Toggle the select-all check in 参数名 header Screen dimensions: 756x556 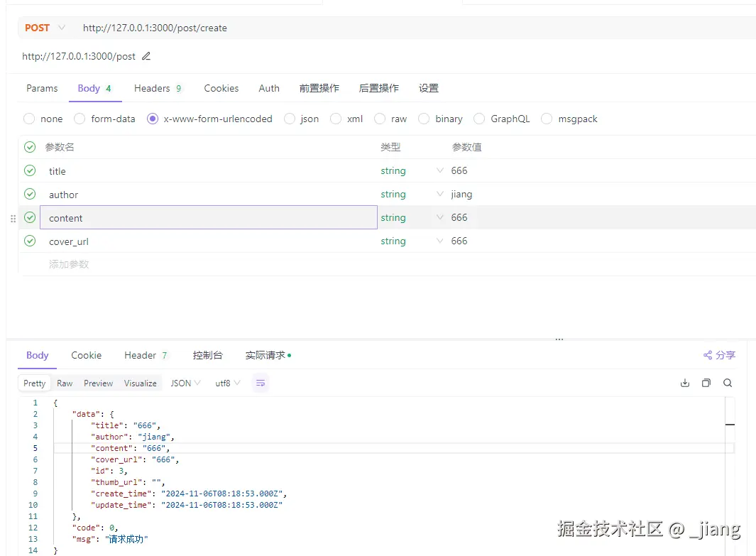pos(30,147)
